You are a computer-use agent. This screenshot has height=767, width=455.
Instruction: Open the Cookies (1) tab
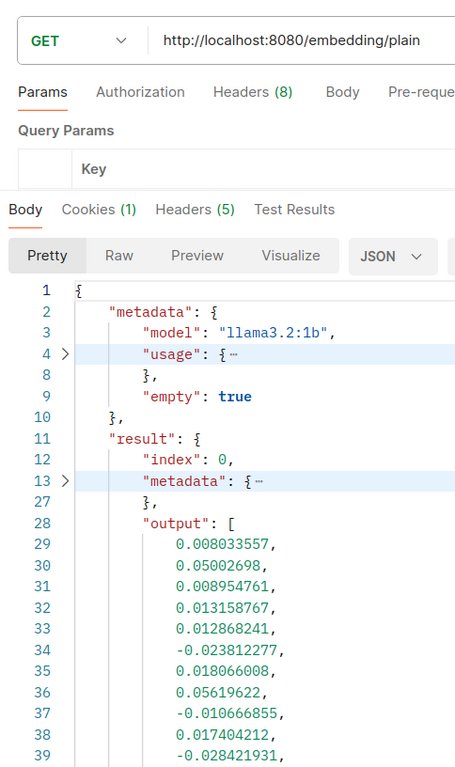click(99, 209)
